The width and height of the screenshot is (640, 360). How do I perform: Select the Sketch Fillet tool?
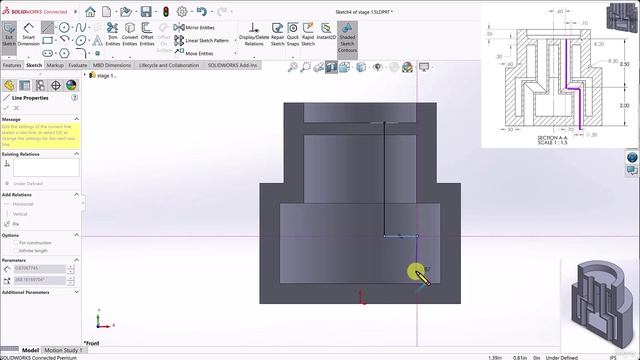81,53
